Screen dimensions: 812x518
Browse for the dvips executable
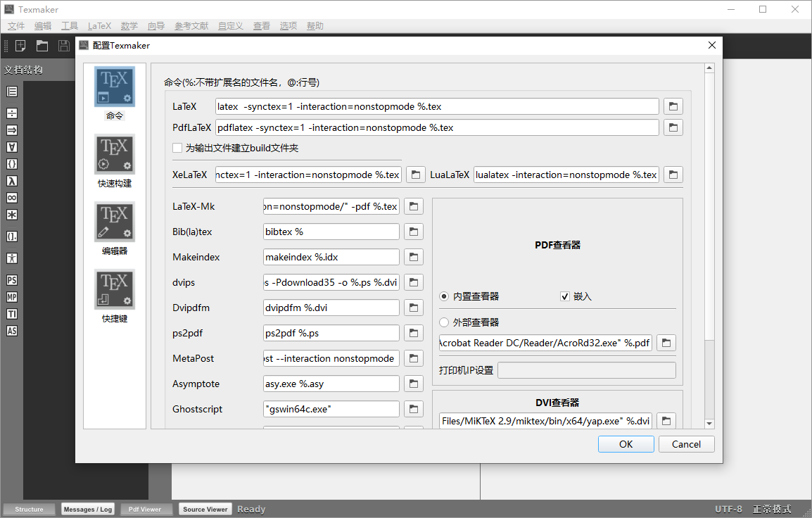pyautogui.click(x=413, y=282)
